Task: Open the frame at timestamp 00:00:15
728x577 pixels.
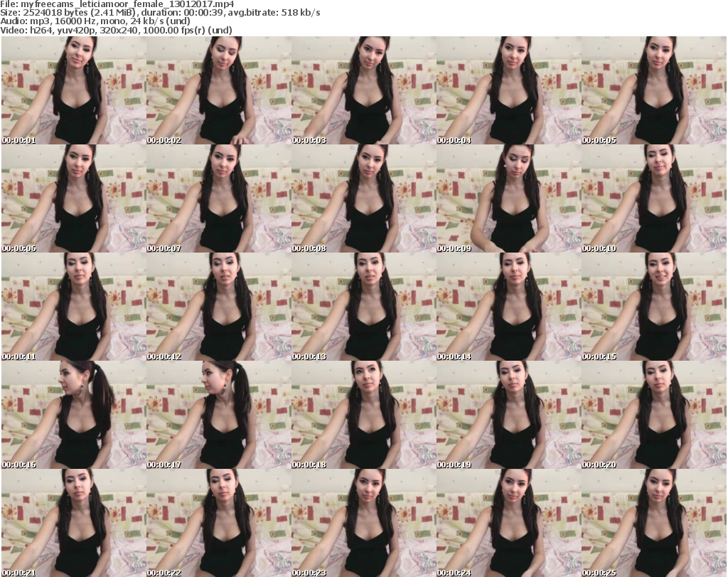Action: point(654,307)
